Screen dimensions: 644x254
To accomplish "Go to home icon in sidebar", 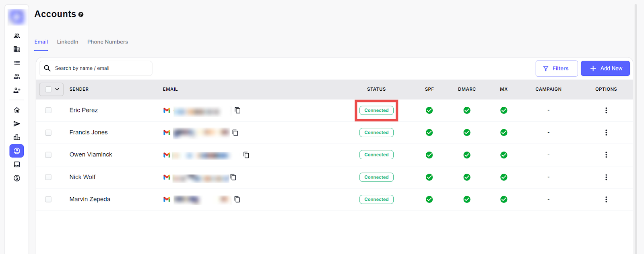I will [x=17, y=110].
